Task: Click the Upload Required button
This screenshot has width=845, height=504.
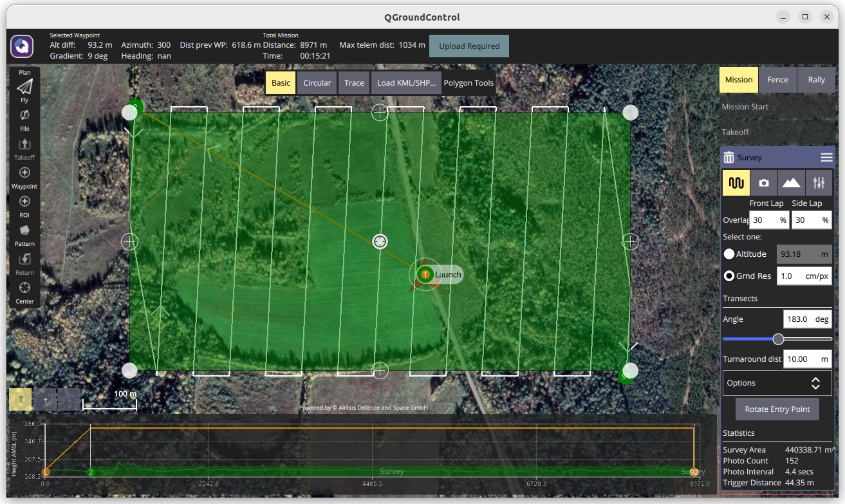Action: [469, 46]
